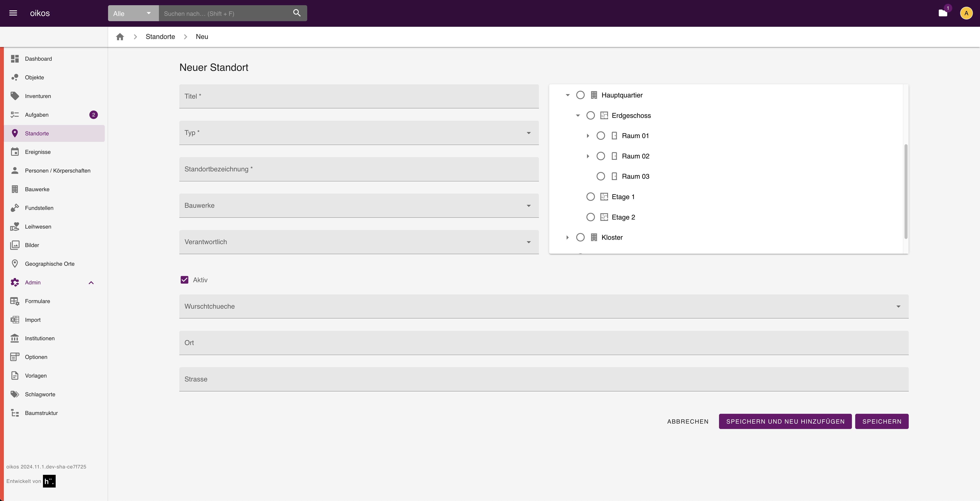Click the Leihwesen hand-heart icon
The width and height of the screenshot is (980, 501).
point(15,226)
